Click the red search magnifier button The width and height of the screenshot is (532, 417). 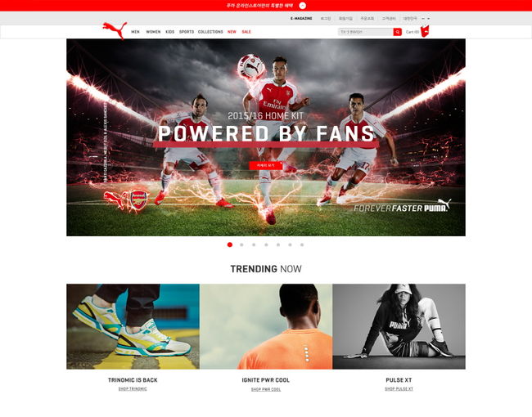point(397,32)
